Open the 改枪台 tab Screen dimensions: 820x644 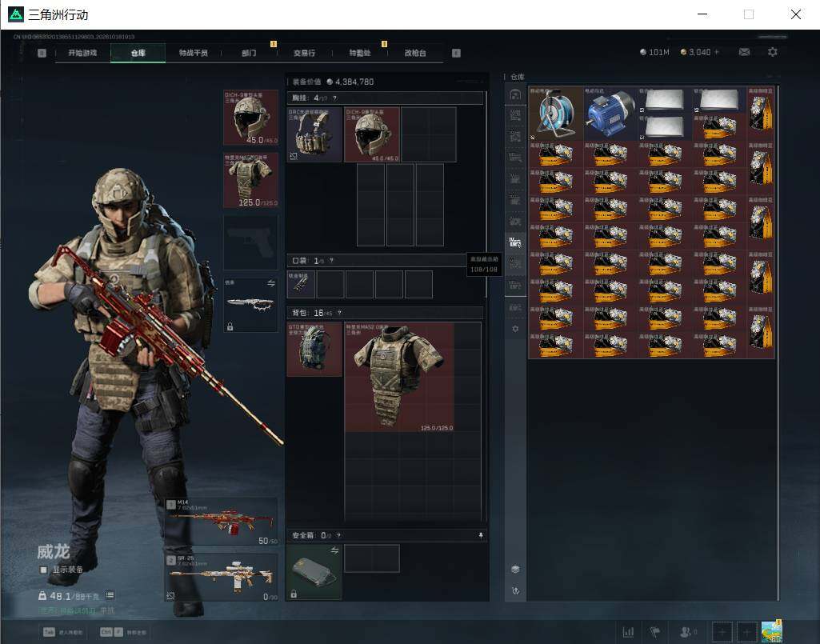(x=415, y=53)
